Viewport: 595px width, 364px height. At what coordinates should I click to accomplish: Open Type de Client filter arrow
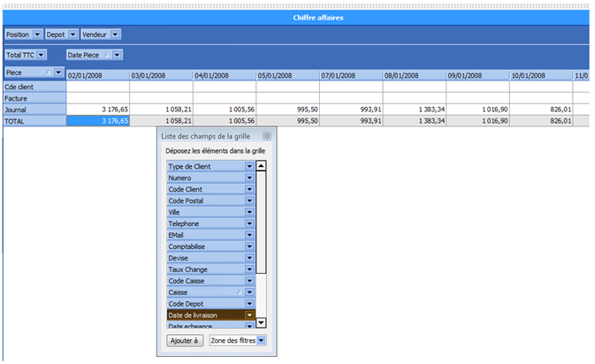pos(249,166)
